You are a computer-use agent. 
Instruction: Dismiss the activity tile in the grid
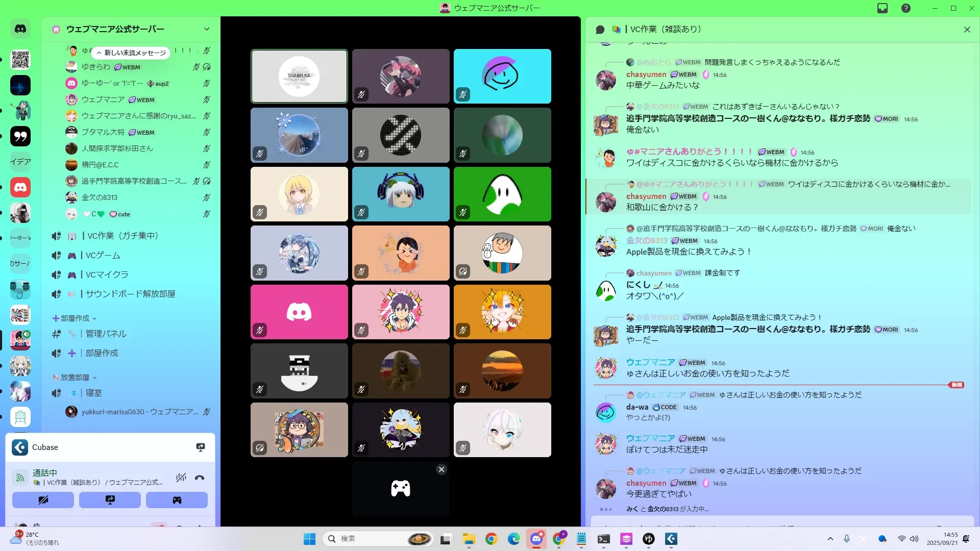pyautogui.click(x=442, y=469)
